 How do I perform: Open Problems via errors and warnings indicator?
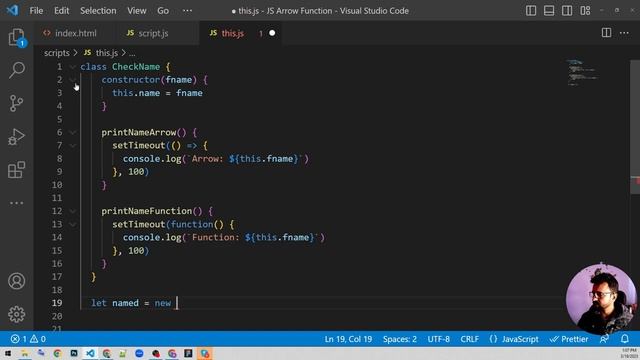(x=28, y=339)
